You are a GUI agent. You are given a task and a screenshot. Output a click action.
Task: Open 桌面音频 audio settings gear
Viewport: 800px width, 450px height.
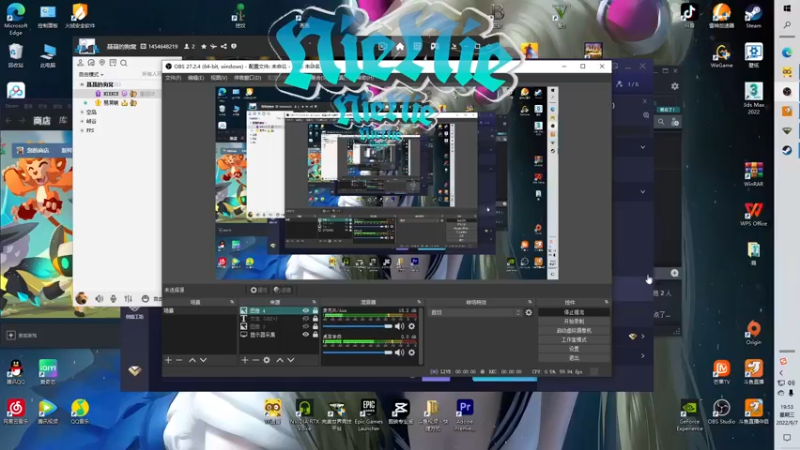(411, 352)
